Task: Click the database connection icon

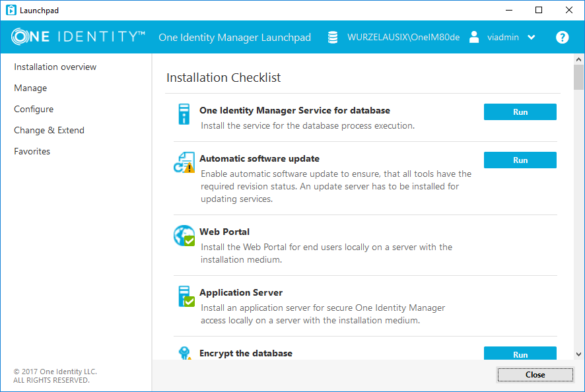Action: tap(332, 38)
